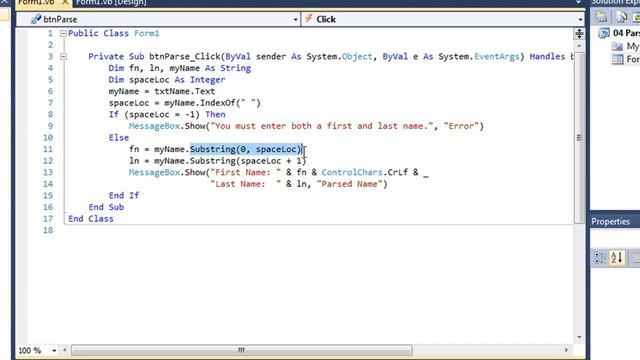The width and height of the screenshot is (640, 360).
Task: Click the line 'If (spaceLoc = -1) Then'
Action: pyautogui.click(x=167, y=114)
